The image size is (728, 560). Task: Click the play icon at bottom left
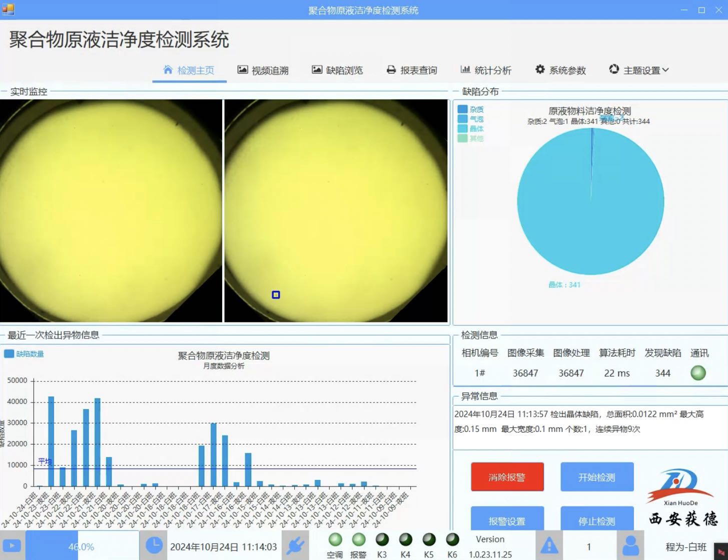point(11,545)
